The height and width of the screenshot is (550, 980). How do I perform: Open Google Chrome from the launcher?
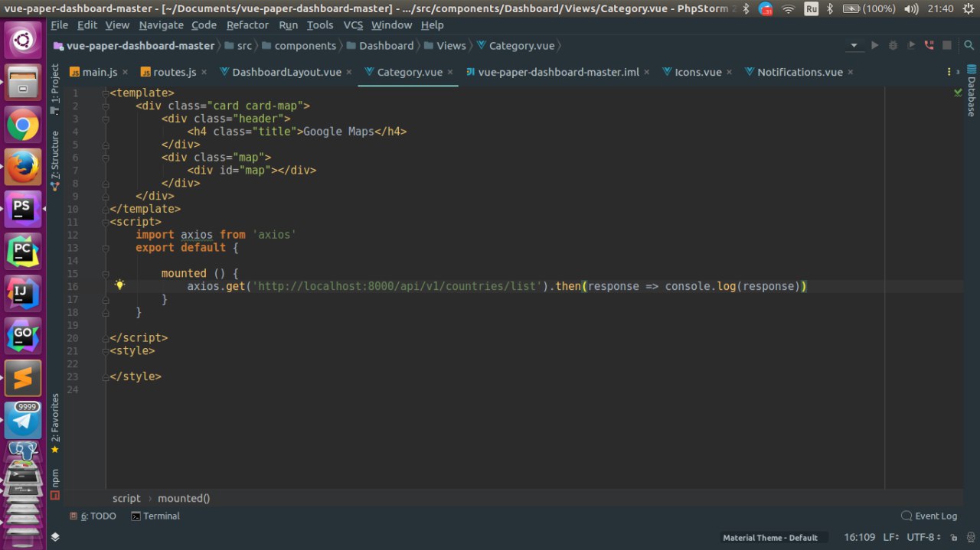point(23,125)
